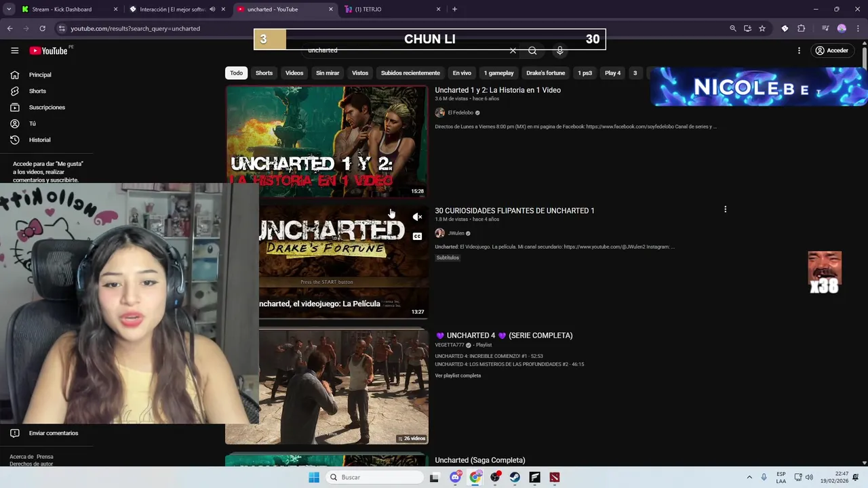This screenshot has width=868, height=488.
Task: Open the Chrome extensions puzzle icon
Action: pos(801,28)
